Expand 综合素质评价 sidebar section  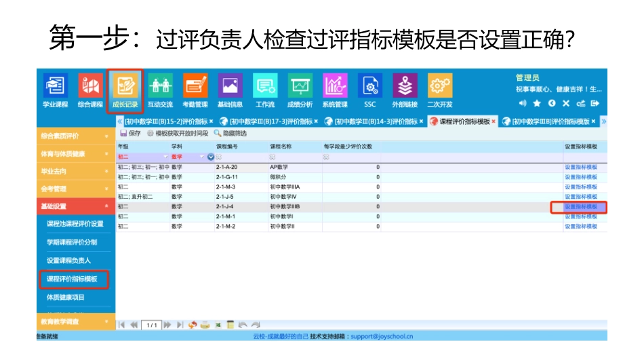75,136
